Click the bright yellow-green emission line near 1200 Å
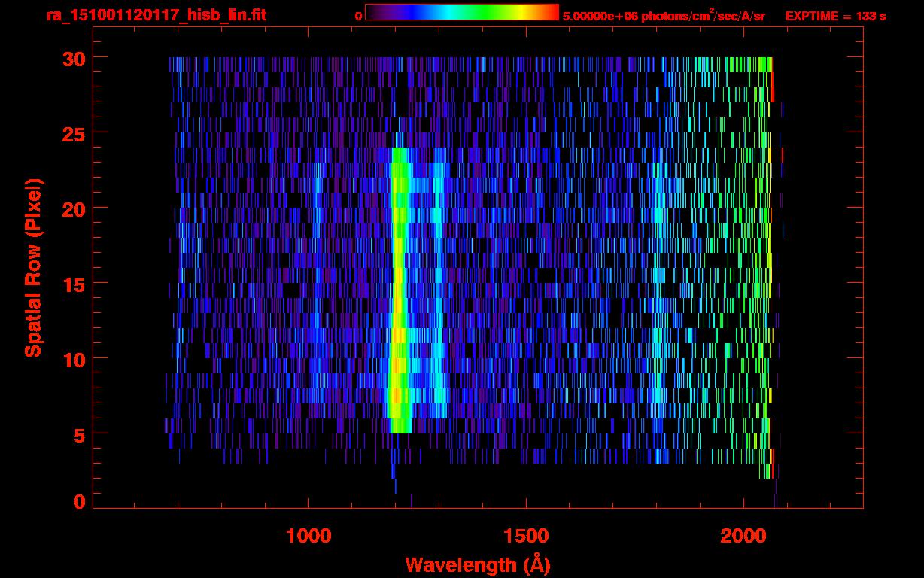The width and height of the screenshot is (924, 578). (398, 301)
